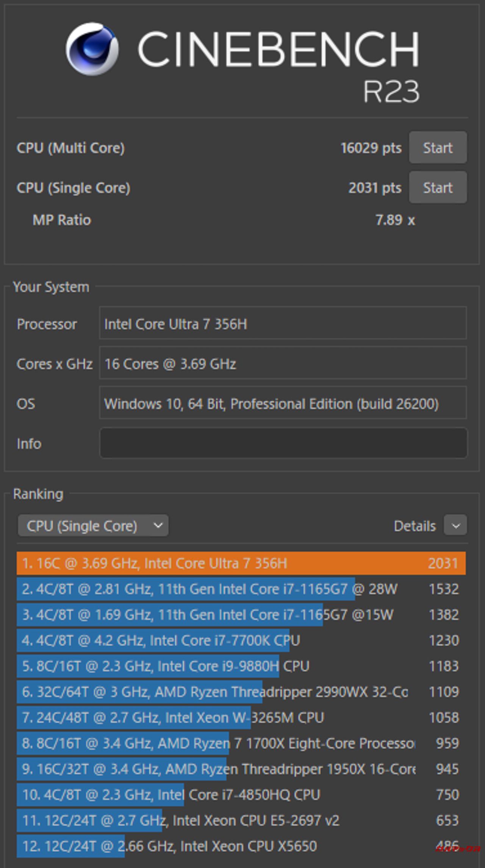Screen dimensions: 485x868
Task: Click the 16 Cores @ 3.69 GHz field
Action: tap(283, 363)
